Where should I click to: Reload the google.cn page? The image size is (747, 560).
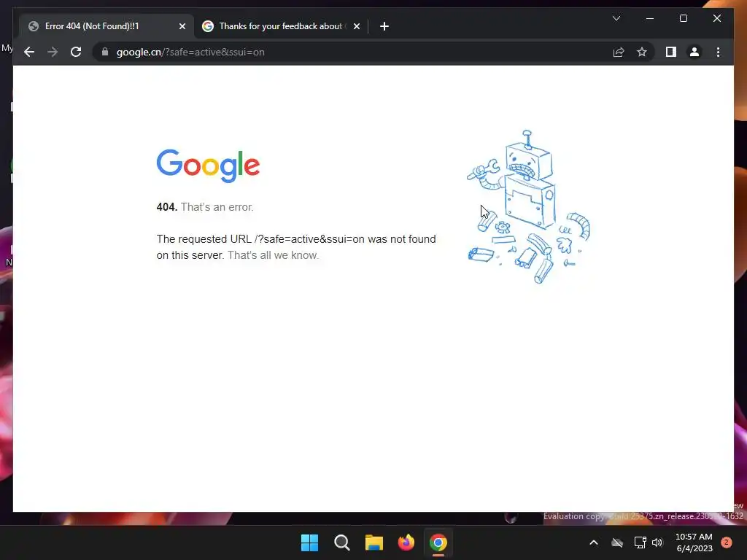tap(76, 52)
